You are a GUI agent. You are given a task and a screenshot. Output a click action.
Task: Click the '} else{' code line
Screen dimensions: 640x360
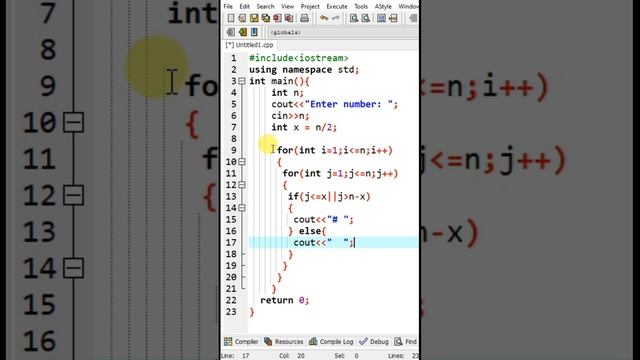point(307,231)
